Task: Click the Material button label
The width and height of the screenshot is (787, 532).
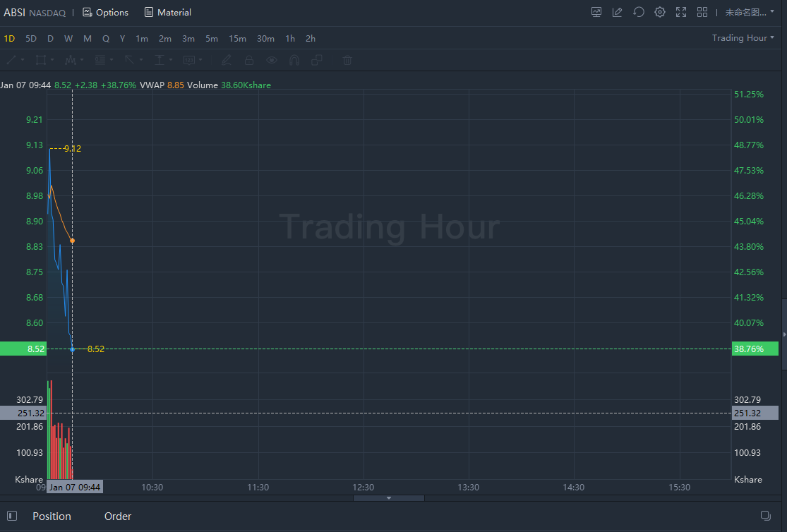Action: 174,13
